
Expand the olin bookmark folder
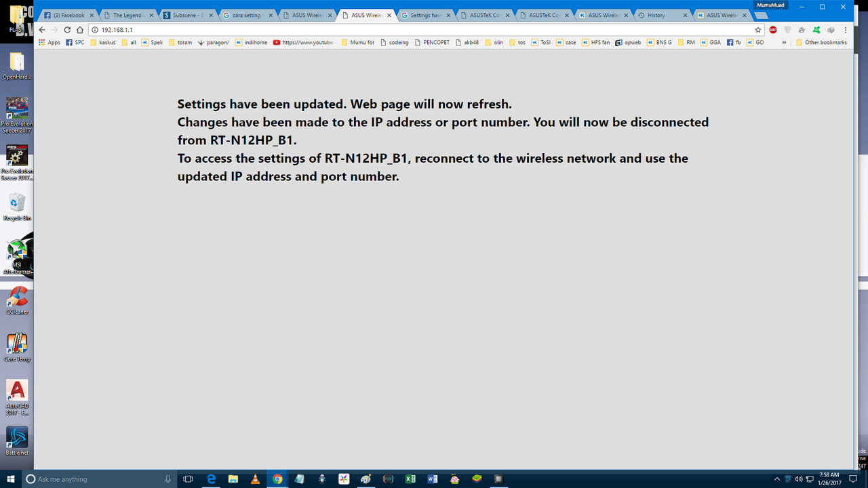pyautogui.click(x=494, y=42)
